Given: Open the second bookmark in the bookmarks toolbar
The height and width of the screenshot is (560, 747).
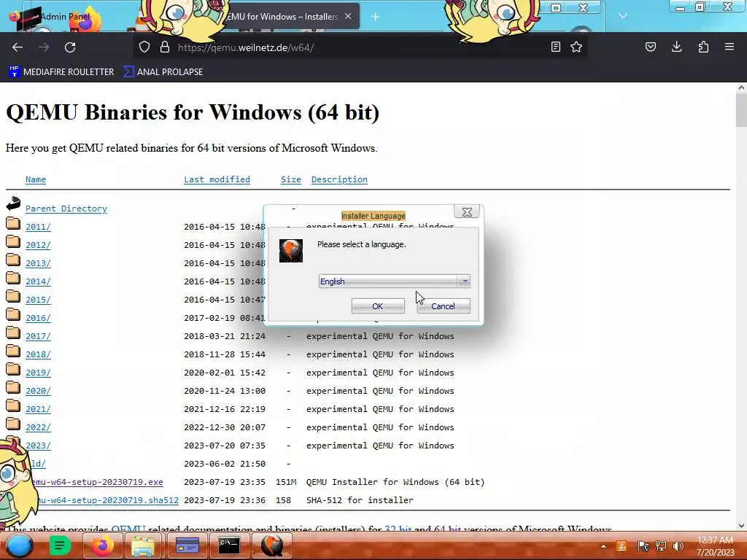Looking at the screenshot, I should click(x=163, y=72).
